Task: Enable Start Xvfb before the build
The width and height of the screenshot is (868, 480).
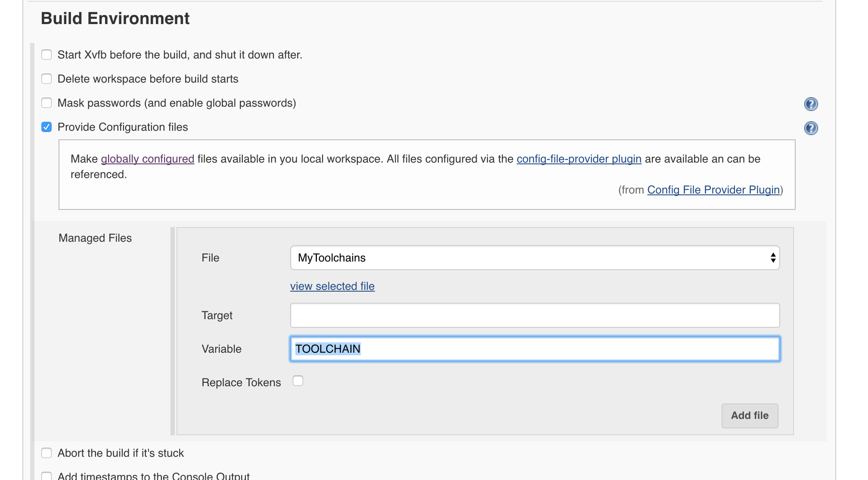Action: (46, 55)
